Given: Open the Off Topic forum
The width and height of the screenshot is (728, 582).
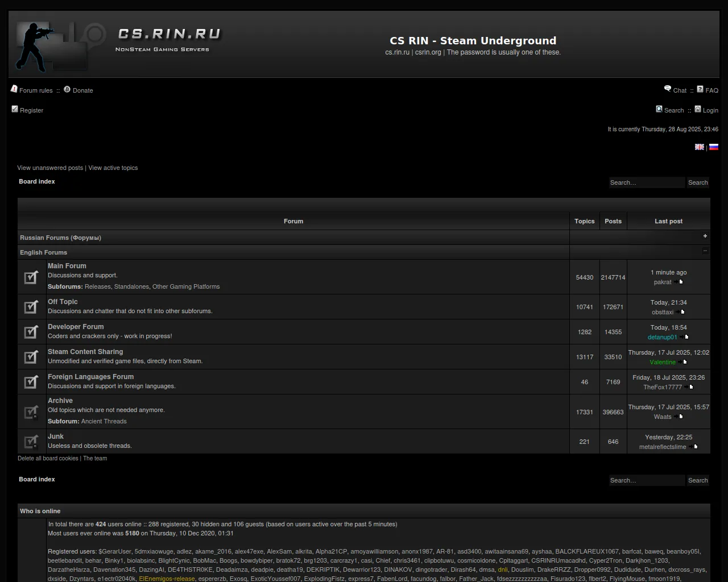Looking at the screenshot, I should pos(63,302).
